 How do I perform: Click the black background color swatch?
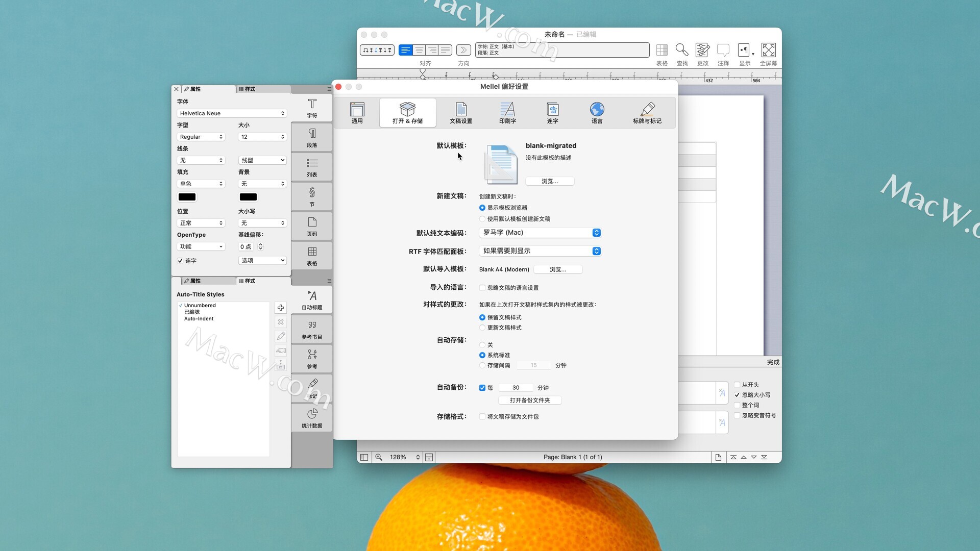point(248,197)
